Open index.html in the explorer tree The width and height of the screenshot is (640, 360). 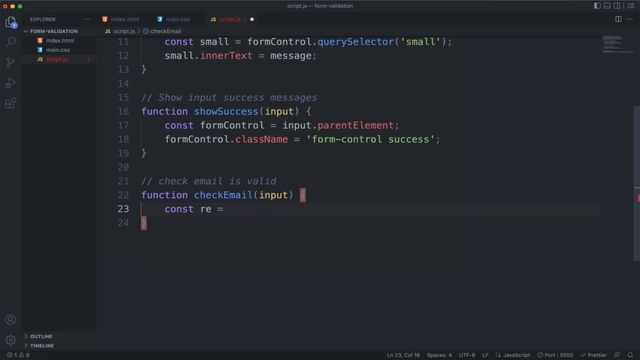pyautogui.click(x=60, y=40)
